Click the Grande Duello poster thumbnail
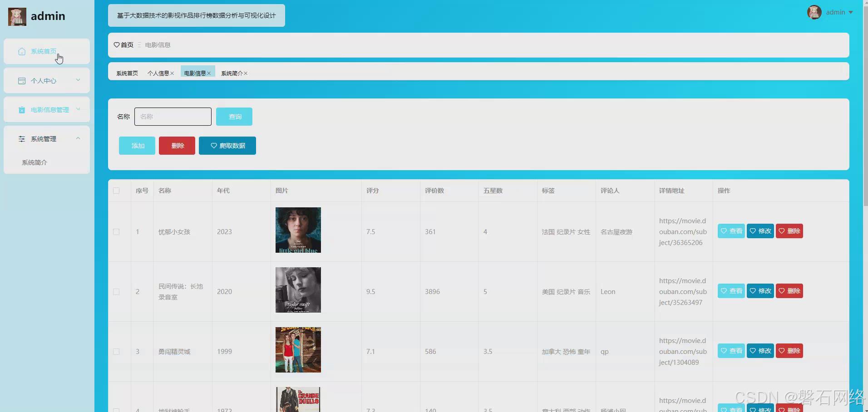This screenshot has width=868, height=412. (x=298, y=399)
